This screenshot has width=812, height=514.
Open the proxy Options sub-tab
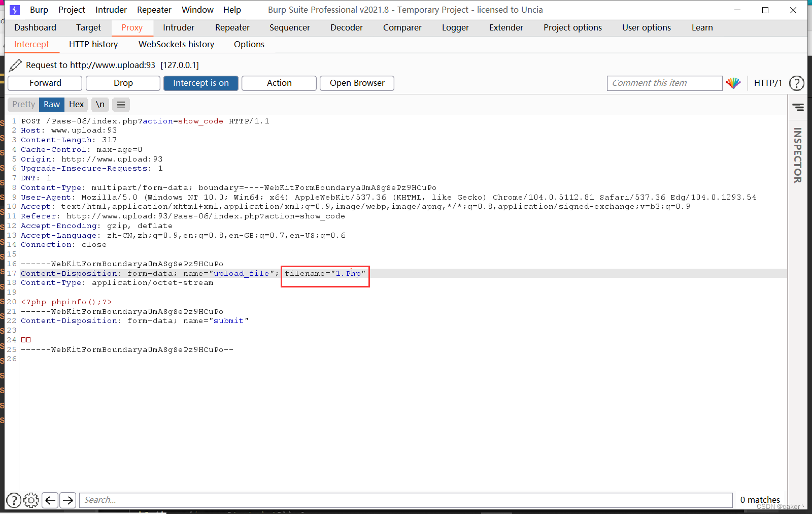coord(249,45)
